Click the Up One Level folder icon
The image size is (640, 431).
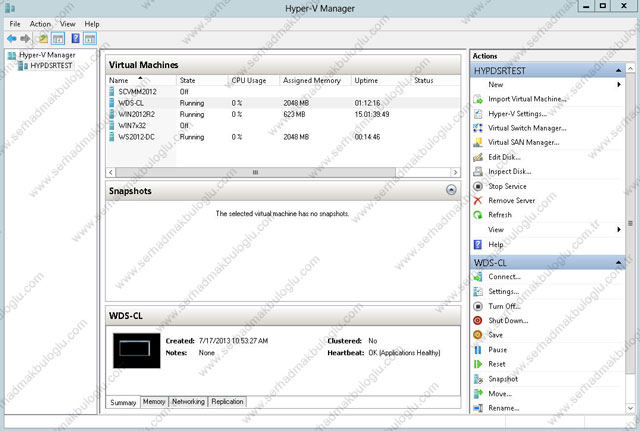(42, 39)
